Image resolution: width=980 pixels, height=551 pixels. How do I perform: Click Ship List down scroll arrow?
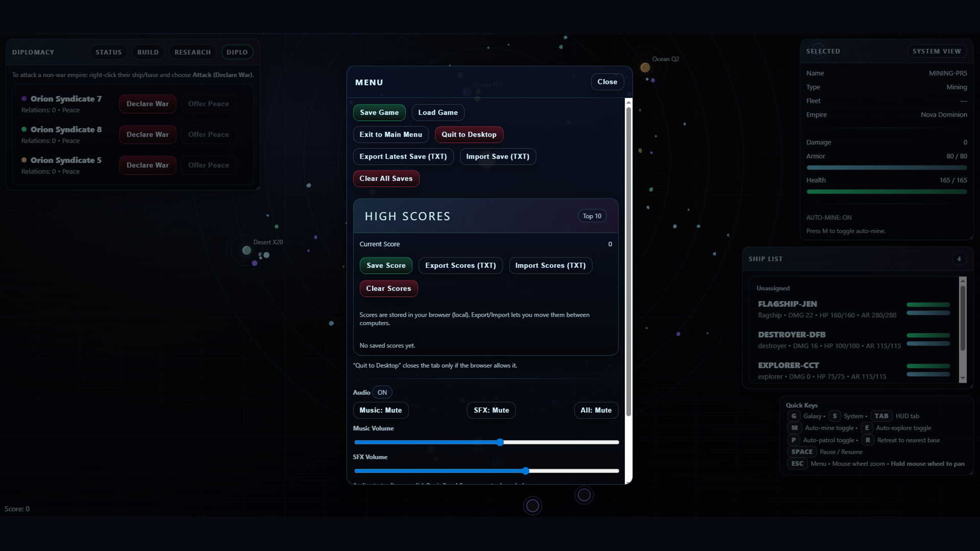pyautogui.click(x=963, y=379)
